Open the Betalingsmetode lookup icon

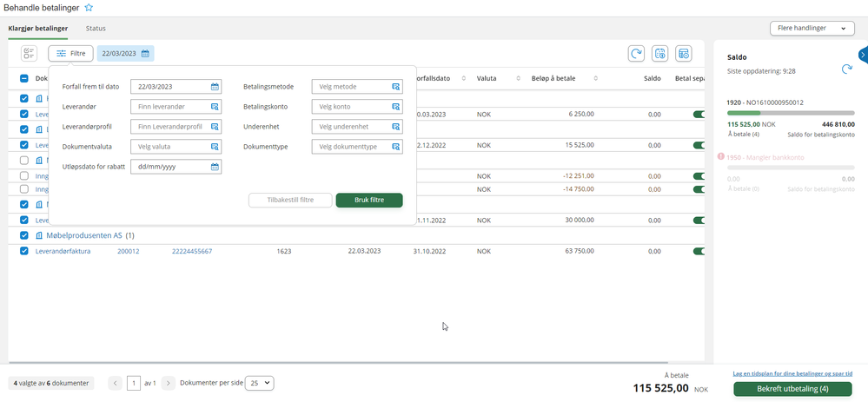(396, 87)
